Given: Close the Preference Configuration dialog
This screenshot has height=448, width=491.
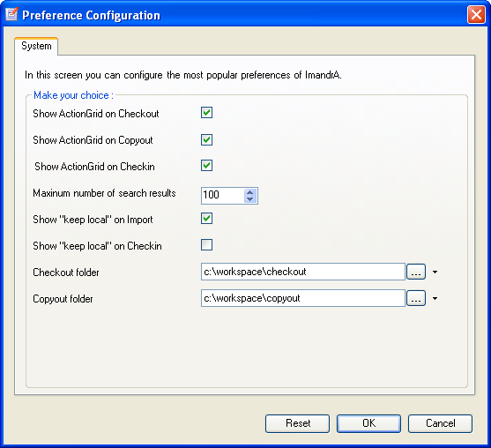Looking at the screenshot, I should click(x=476, y=15).
